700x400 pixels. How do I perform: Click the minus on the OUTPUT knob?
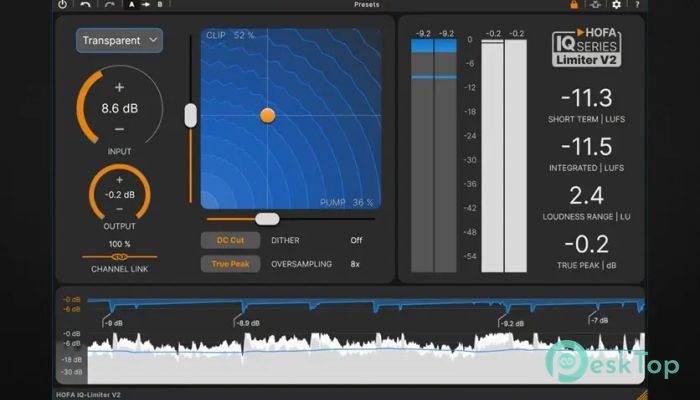pyautogui.click(x=119, y=209)
